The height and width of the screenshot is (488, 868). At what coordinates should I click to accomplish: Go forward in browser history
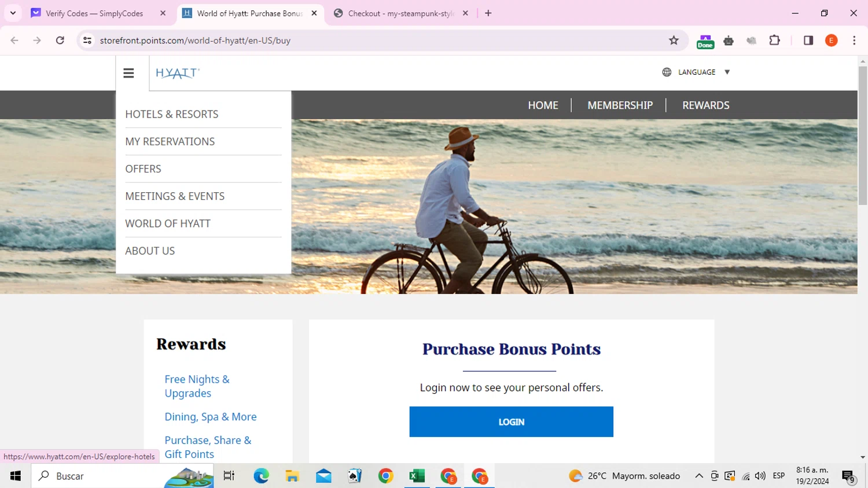pos(37,41)
